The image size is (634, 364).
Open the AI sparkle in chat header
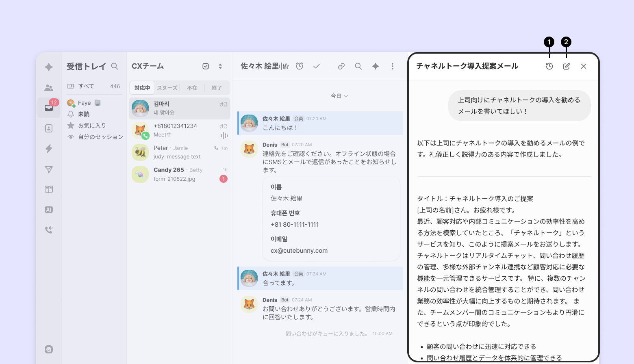[x=376, y=66]
